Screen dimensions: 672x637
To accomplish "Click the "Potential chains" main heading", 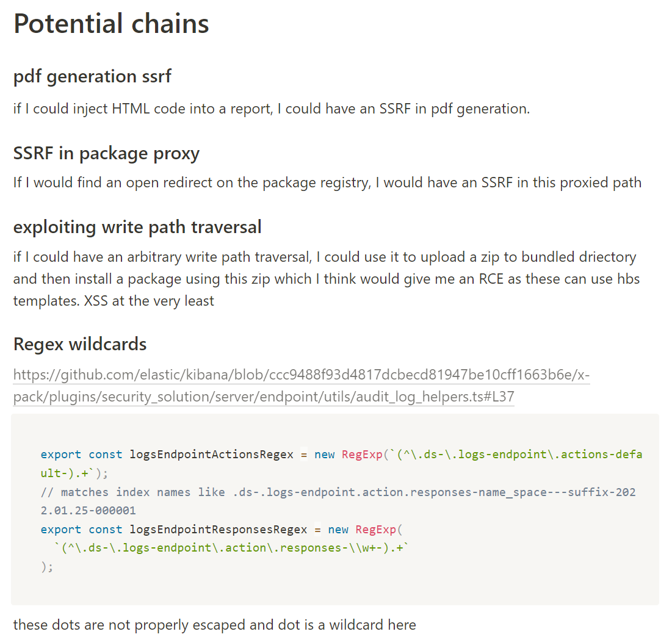I will 111,24.
